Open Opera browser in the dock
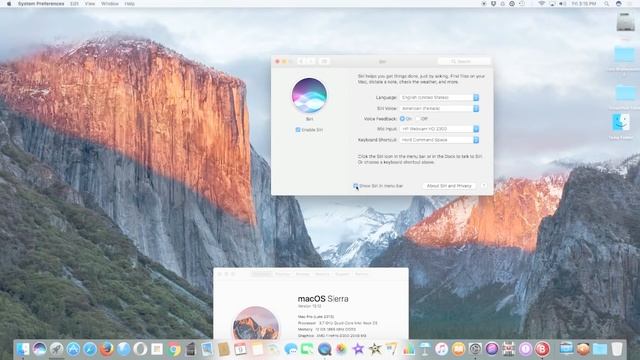Viewport: 640px width, 360px height. (140, 349)
